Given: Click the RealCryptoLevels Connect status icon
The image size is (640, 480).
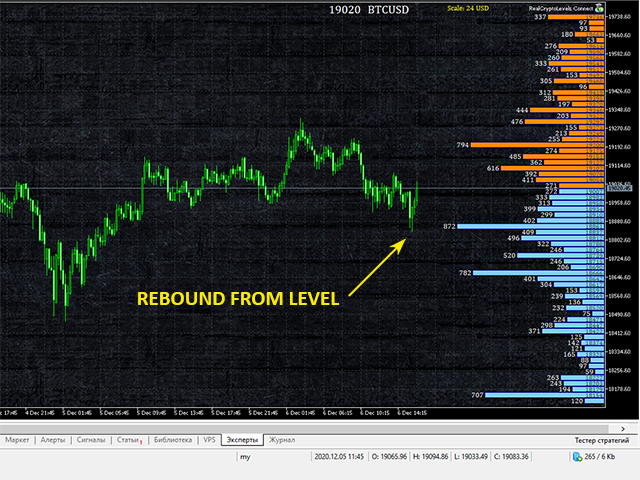Looking at the screenshot, I should tap(599, 8).
